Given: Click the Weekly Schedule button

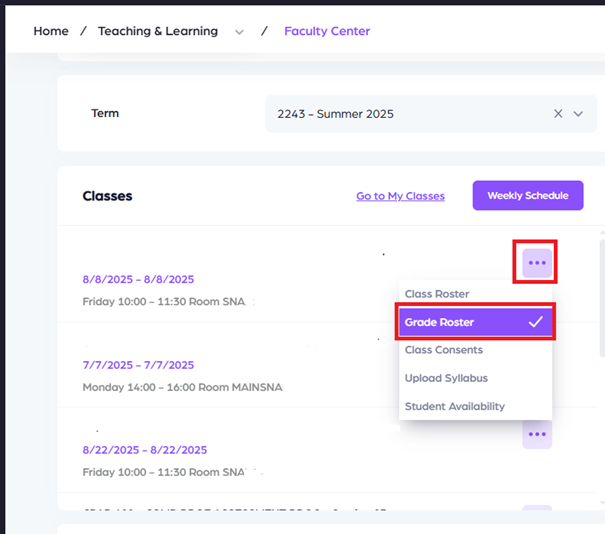Looking at the screenshot, I should click(527, 196).
